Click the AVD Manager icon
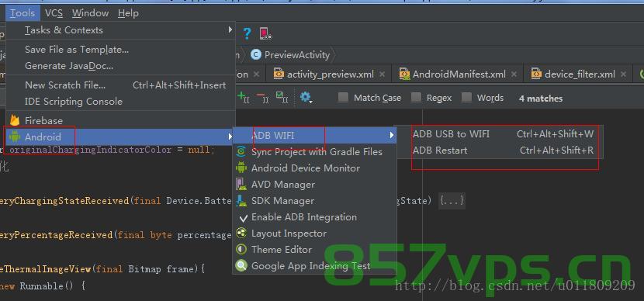Viewport: 644px width, 301px height. 241,184
